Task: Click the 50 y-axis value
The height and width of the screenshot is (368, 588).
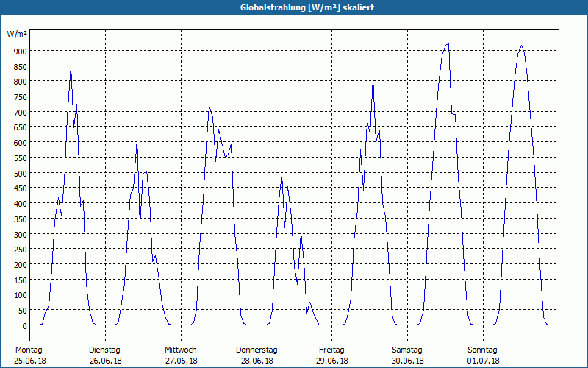Action: point(23,311)
